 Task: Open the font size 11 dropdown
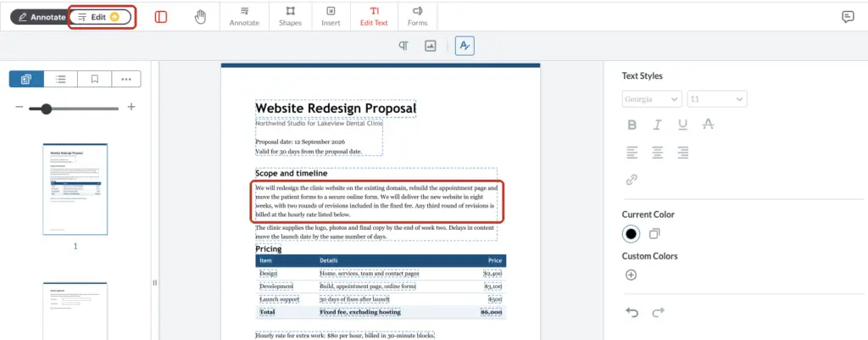click(x=717, y=99)
